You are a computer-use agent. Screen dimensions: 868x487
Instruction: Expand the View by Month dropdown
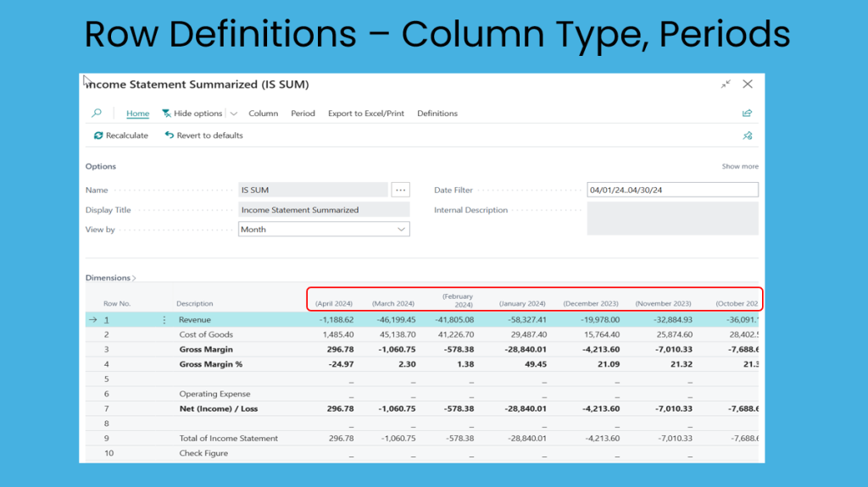pos(401,230)
